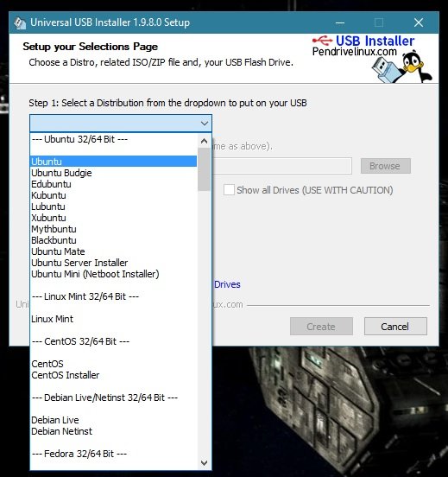This screenshot has height=477, width=448.
Task: Click the Create button
Action: [321, 327]
